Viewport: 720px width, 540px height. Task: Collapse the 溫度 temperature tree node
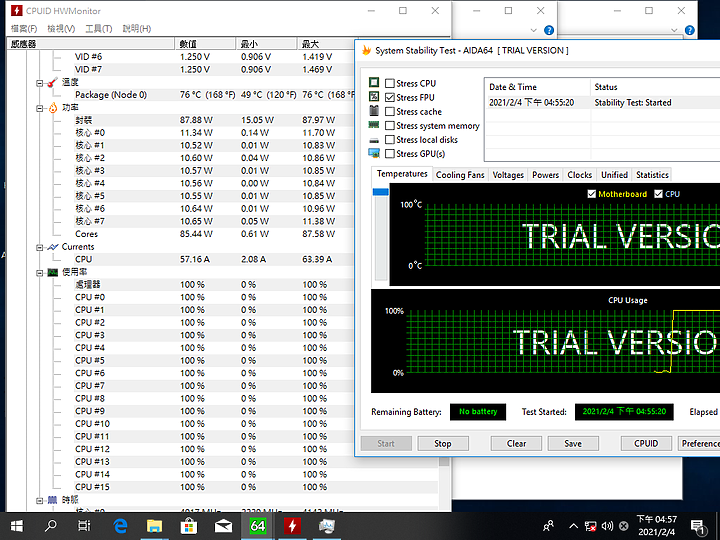(x=39, y=83)
